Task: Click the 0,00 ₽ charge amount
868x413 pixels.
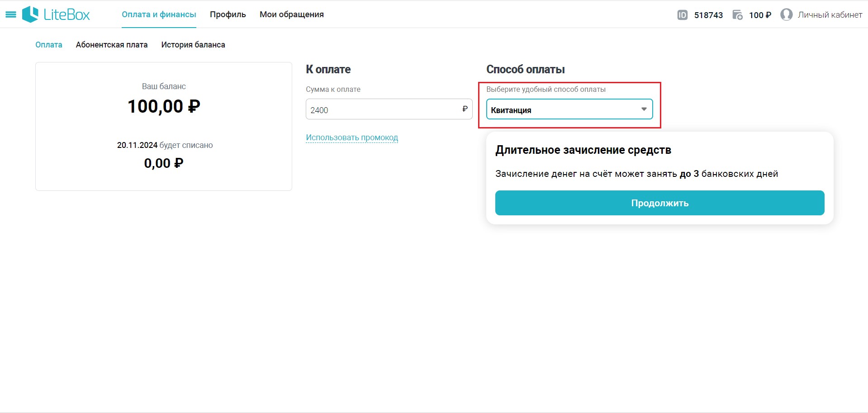Action: 164,163
